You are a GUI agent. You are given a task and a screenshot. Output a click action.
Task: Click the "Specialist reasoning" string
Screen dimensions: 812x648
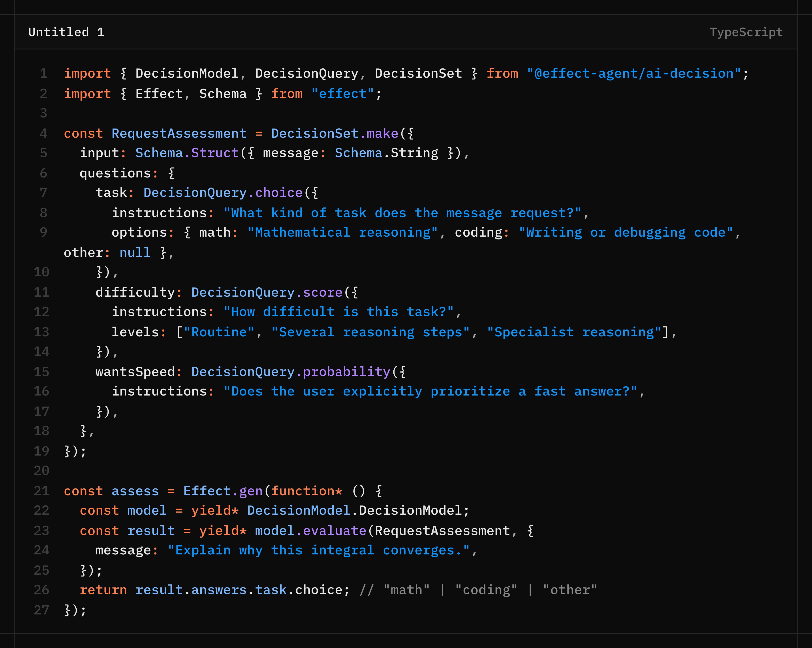click(x=574, y=332)
